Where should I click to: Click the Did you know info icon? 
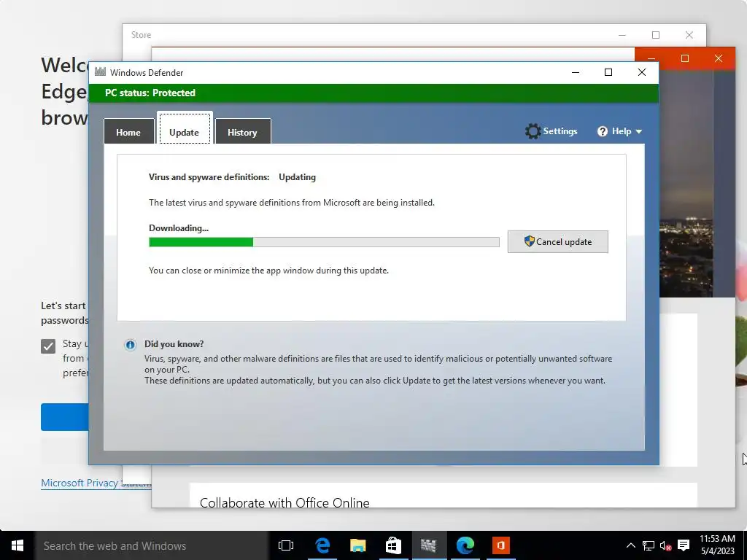[130, 345]
